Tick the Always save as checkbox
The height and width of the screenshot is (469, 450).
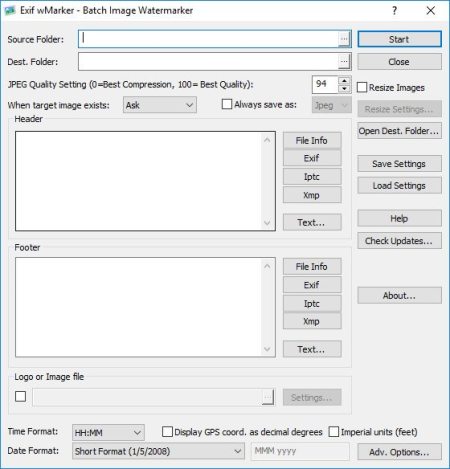tap(227, 104)
